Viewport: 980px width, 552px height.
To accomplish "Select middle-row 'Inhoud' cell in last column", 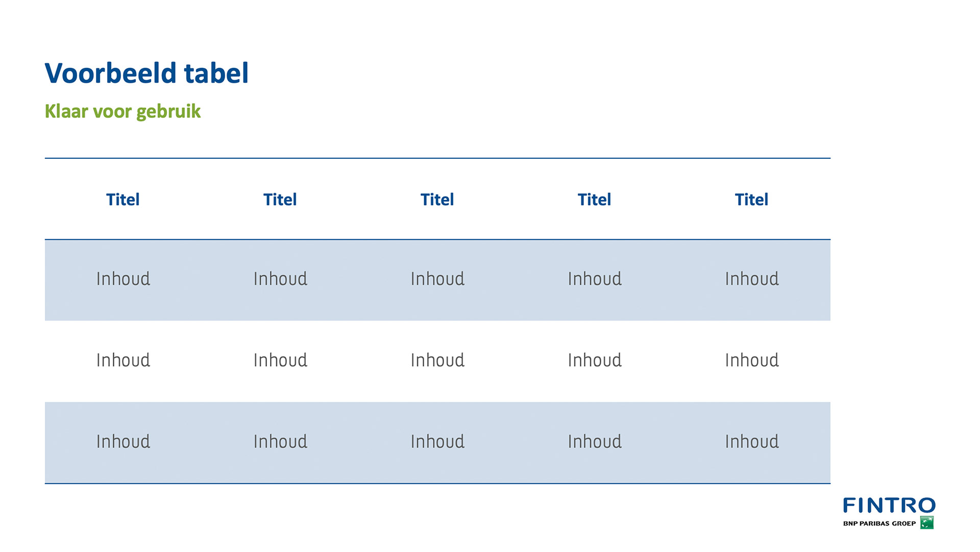I will pyautogui.click(x=752, y=360).
